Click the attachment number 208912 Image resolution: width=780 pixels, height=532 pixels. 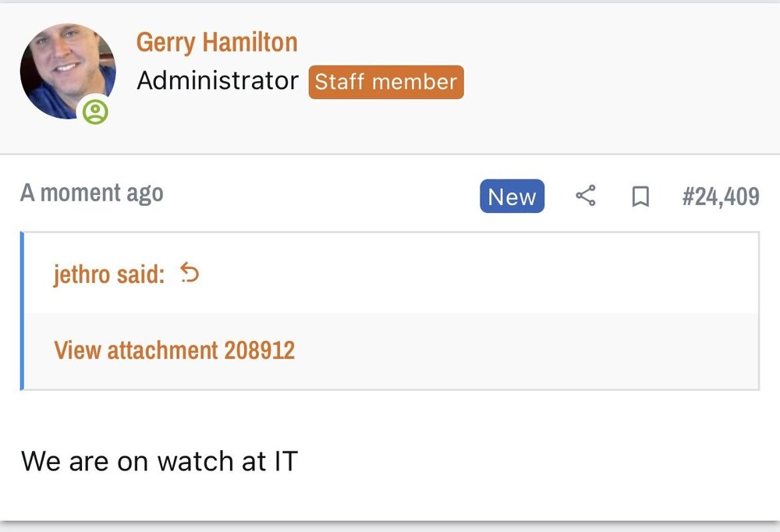(260, 350)
